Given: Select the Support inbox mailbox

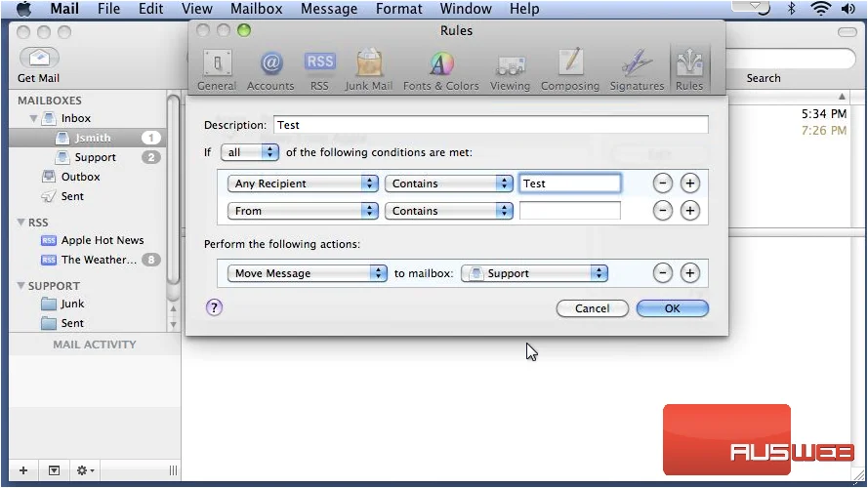Looking at the screenshot, I should pyautogui.click(x=88, y=157).
